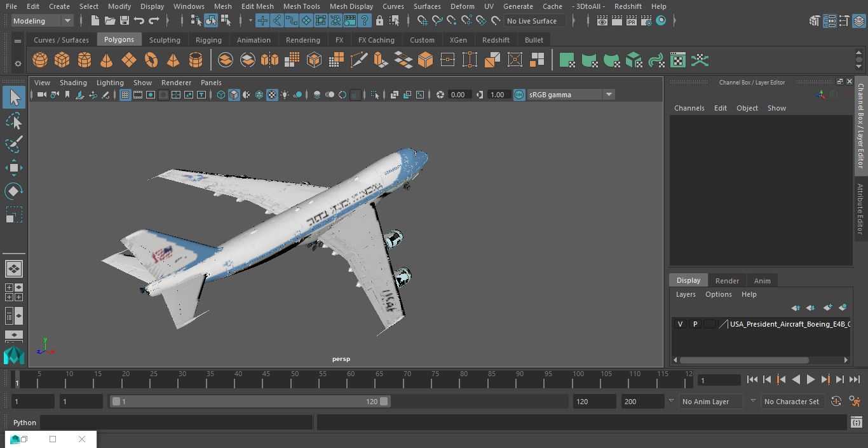Switch to the Render layer tab
This screenshot has height=448, width=868.
tap(727, 281)
